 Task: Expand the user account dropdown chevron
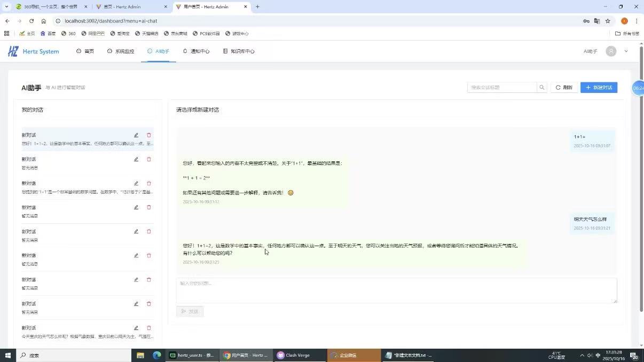tap(626, 51)
